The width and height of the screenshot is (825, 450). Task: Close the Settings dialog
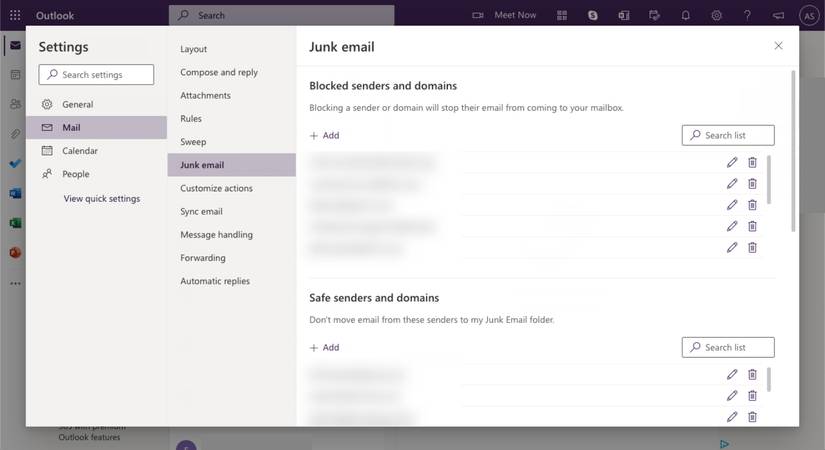[x=778, y=46]
